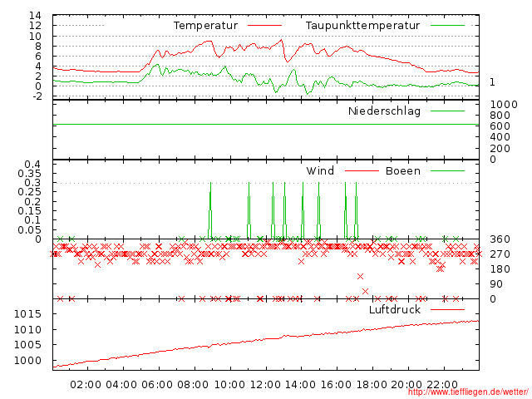This screenshot has height=399, width=532.
Task: Click the 180 wind direction axis value
Action: pos(500,269)
